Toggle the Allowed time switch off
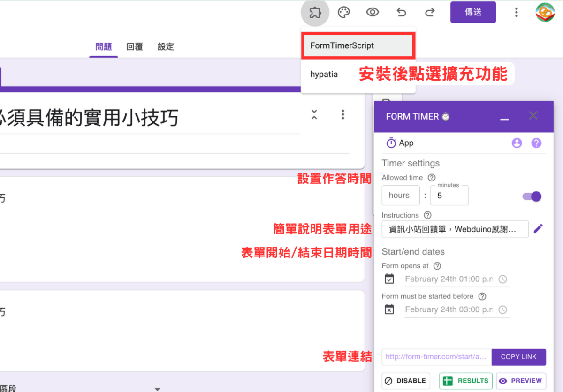 pos(532,196)
